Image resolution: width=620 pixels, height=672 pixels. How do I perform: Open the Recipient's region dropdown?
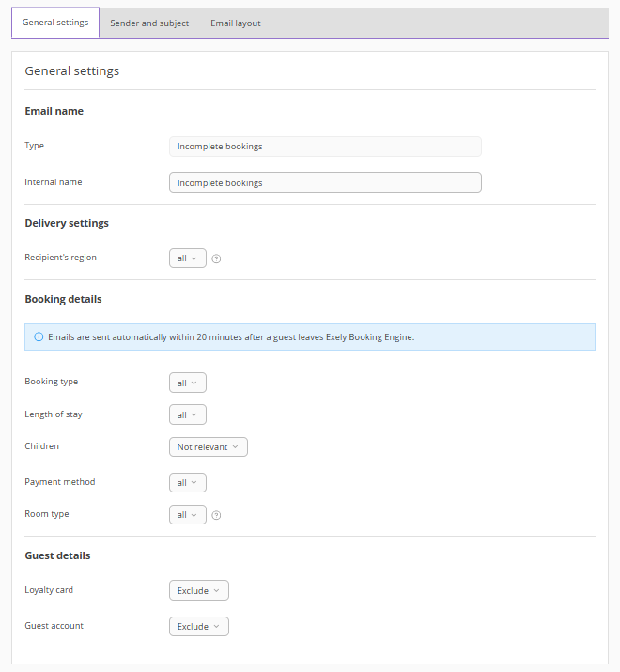tap(187, 258)
